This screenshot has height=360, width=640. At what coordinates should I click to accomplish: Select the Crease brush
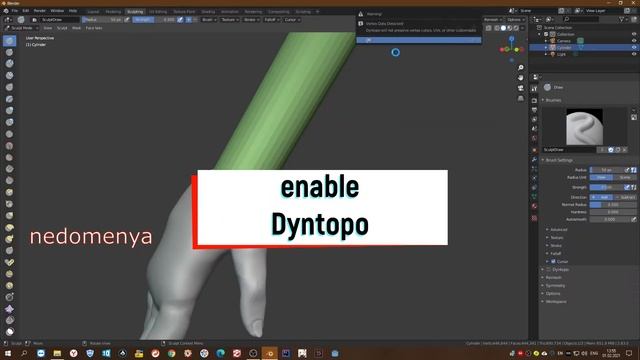coord(9,134)
